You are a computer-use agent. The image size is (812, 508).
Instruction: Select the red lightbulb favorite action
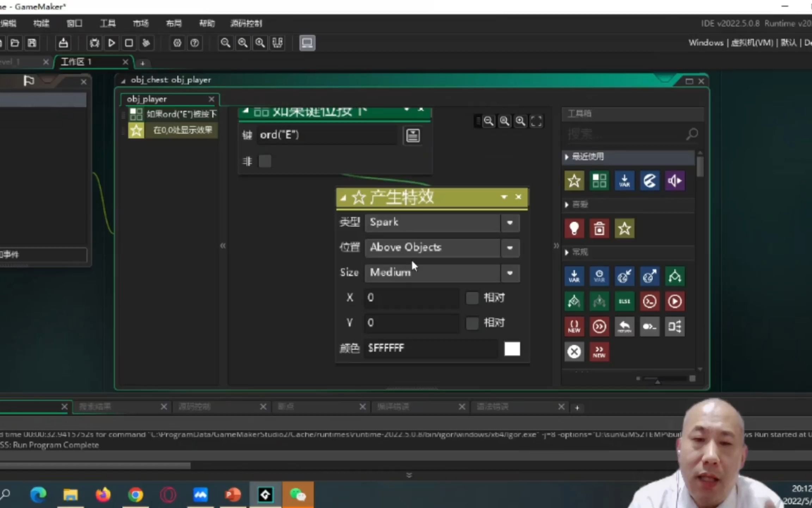(574, 229)
